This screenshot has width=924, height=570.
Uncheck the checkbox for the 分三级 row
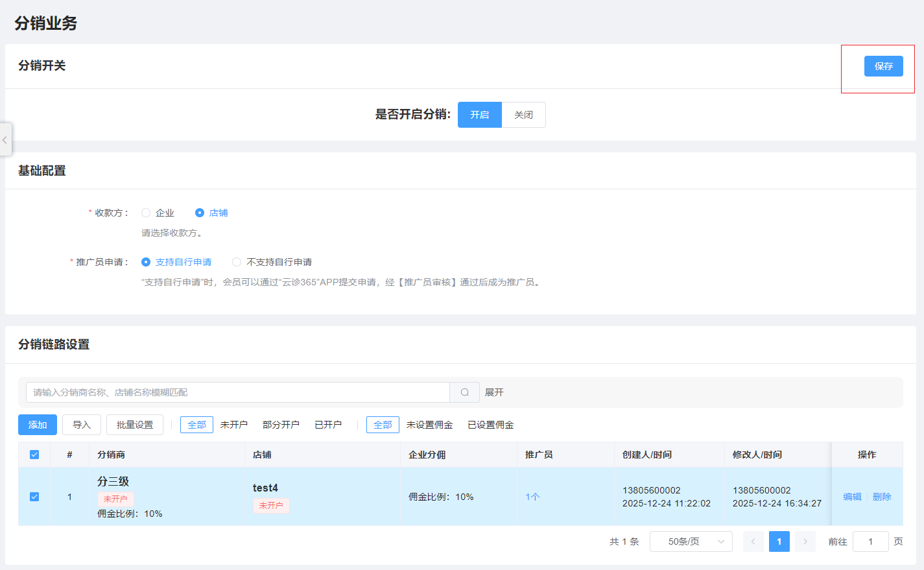[34, 497]
